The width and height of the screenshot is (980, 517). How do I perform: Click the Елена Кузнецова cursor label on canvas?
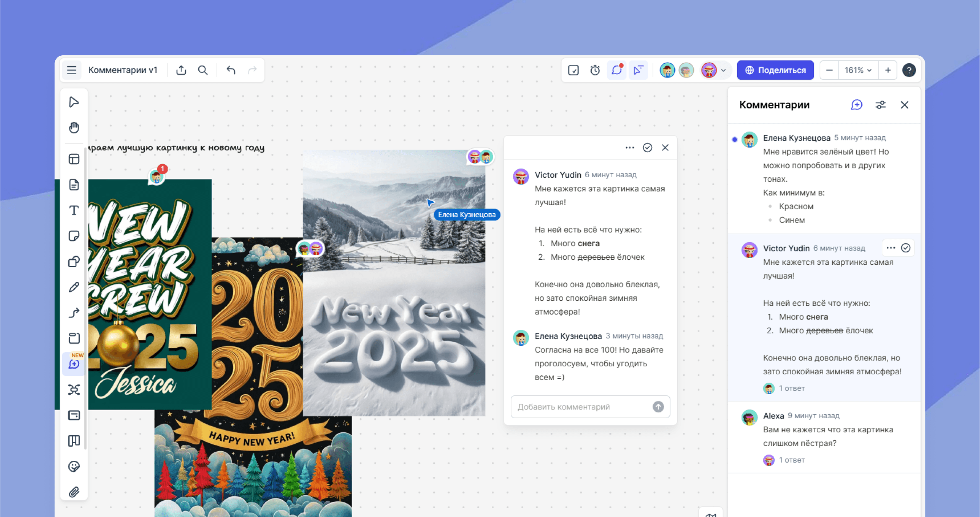coord(467,215)
